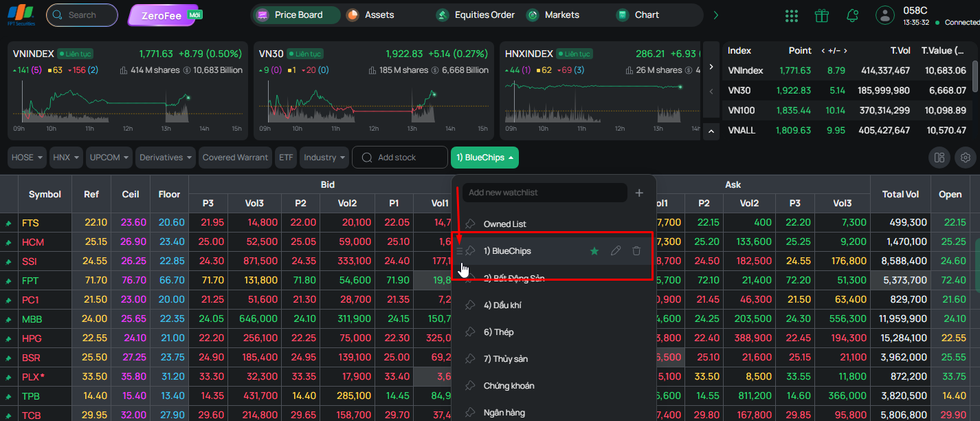Expand the Industry dropdown

(x=324, y=158)
